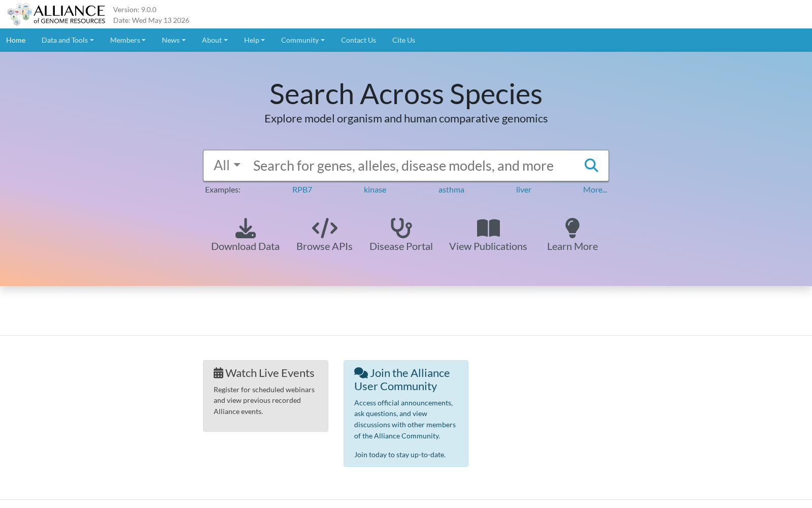Screen dimensions: 812x508
Task: Click the View Publications book icon
Action: 488,228
